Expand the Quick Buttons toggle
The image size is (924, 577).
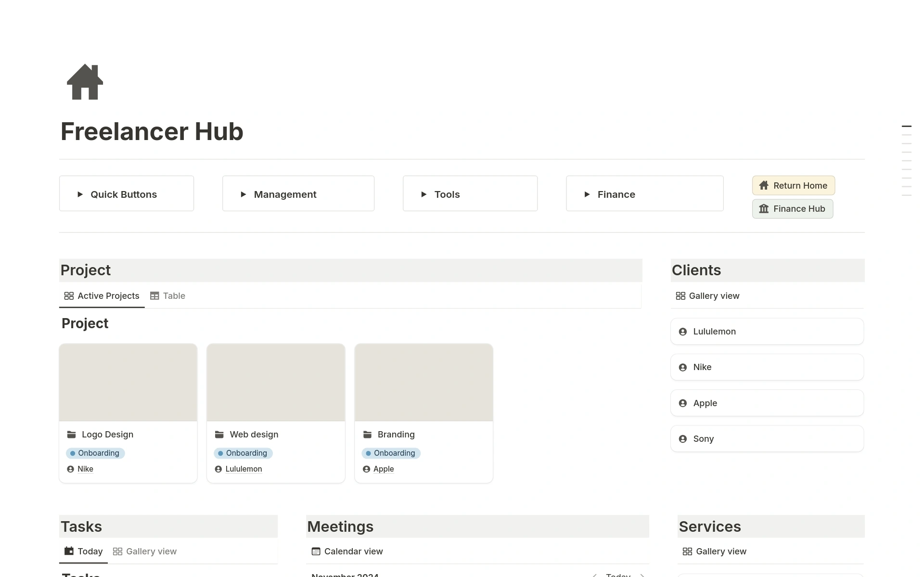[80, 194]
